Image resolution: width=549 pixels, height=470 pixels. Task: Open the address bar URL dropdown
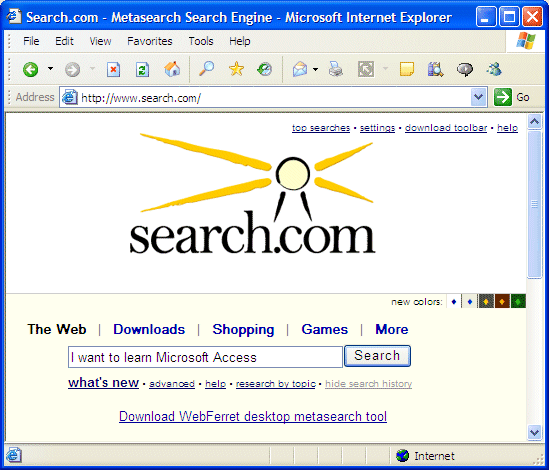(x=479, y=97)
